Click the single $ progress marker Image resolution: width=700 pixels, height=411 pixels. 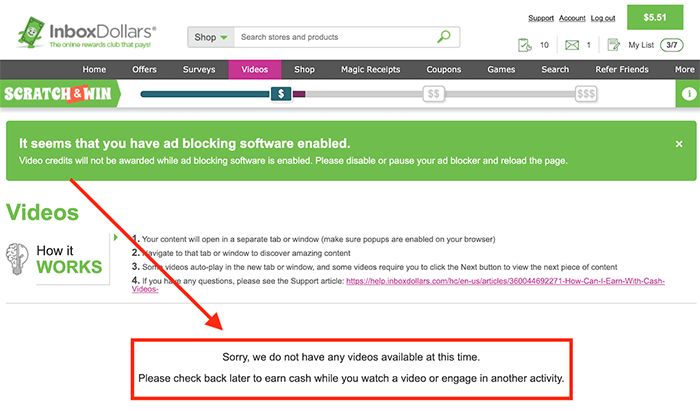281,94
